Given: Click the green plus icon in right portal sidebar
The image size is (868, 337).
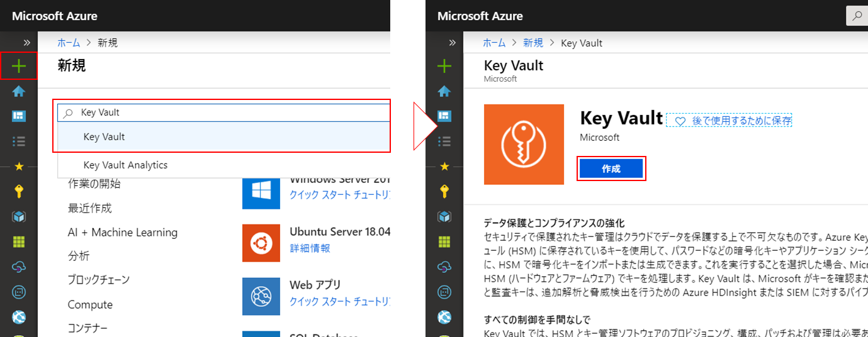Looking at the screenshot, I should (x=444, y=66).
